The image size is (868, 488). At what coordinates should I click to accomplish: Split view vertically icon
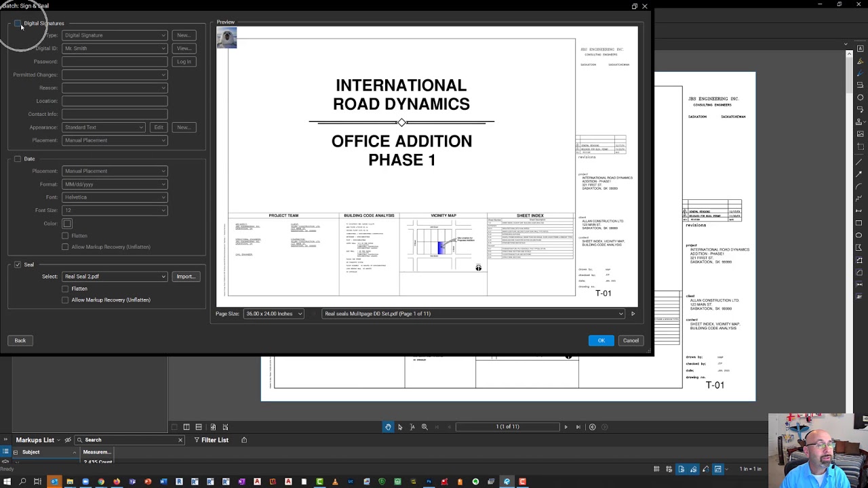pos(186,427)
